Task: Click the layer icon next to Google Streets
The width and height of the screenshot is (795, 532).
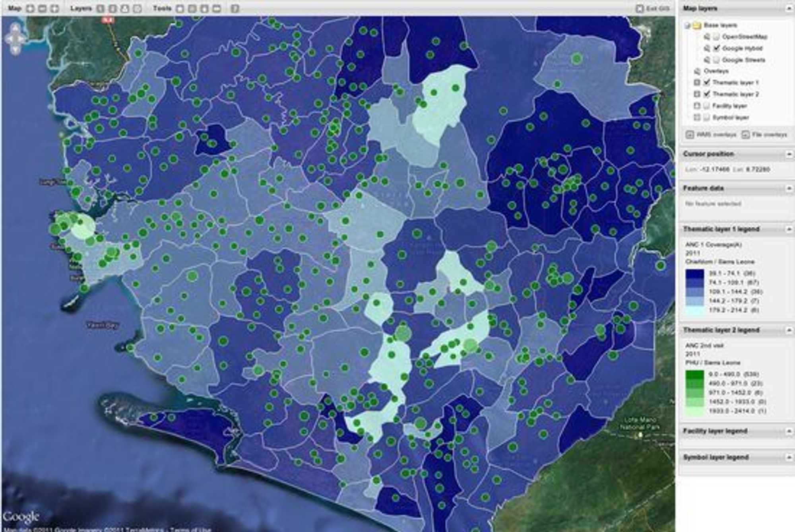Action: 706,60
